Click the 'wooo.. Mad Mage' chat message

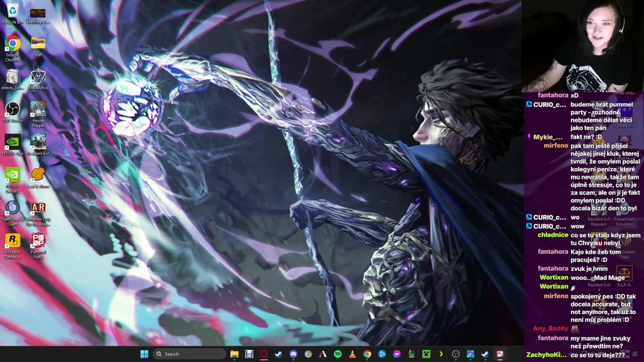click(x=598, y=278)
